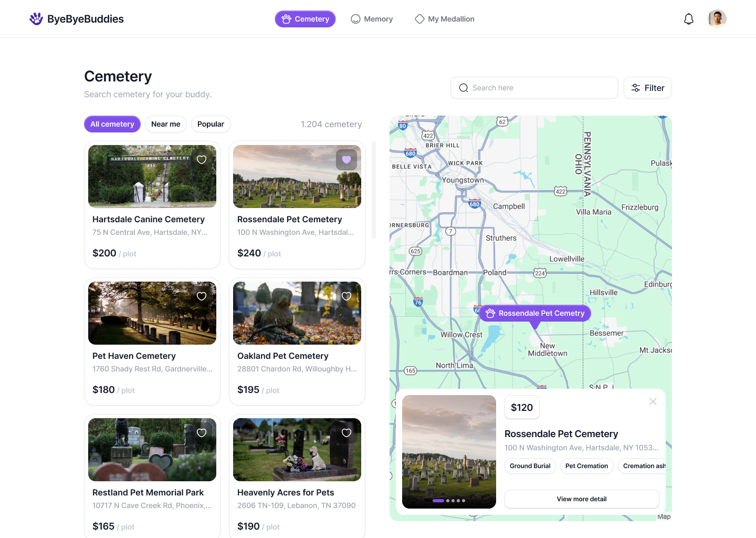The width and height of the screenshot is (756, 538).
Task: Click the Rossendale Pet Cemetery popup title
Action: pos(561,434)
